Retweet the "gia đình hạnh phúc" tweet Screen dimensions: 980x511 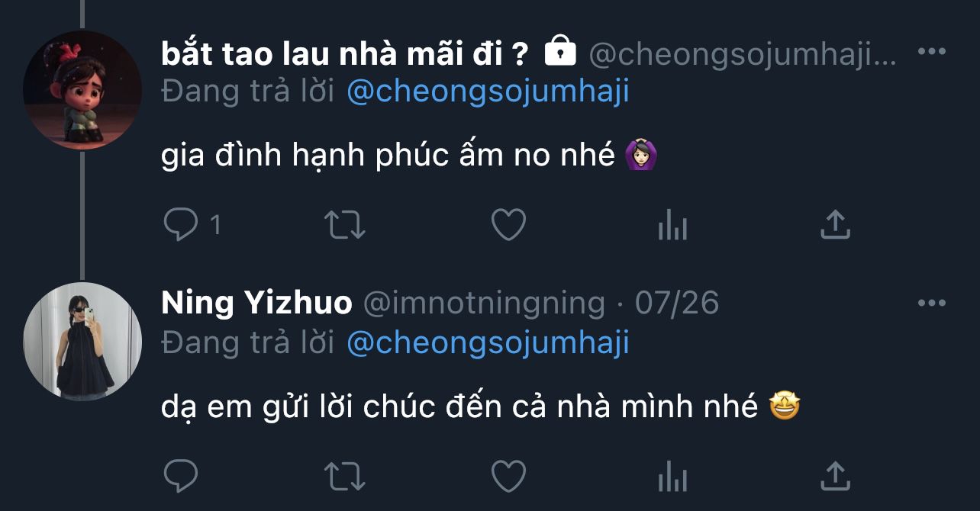[x=345, y=225]
